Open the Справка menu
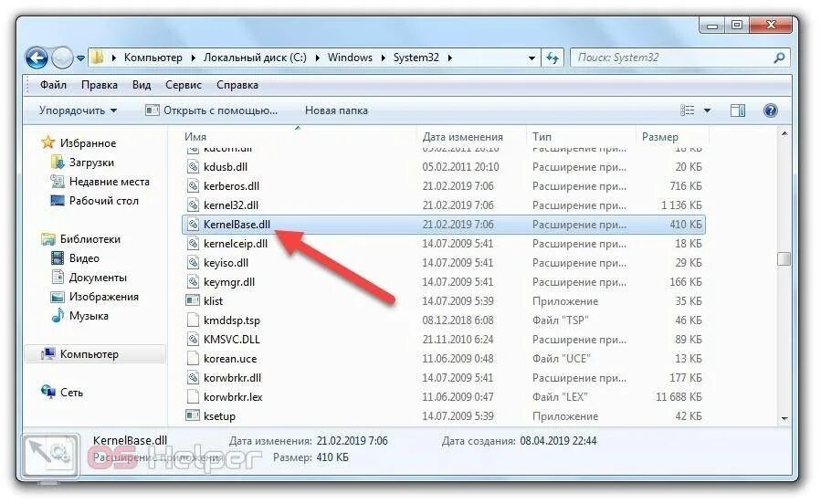The image size is (821, 504). tap(237, 85)
